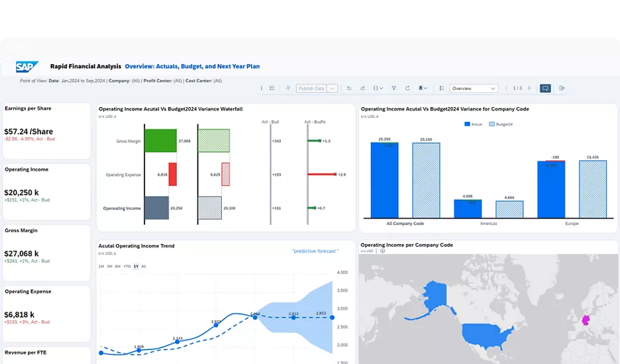Click the Publish Data button

311,88
